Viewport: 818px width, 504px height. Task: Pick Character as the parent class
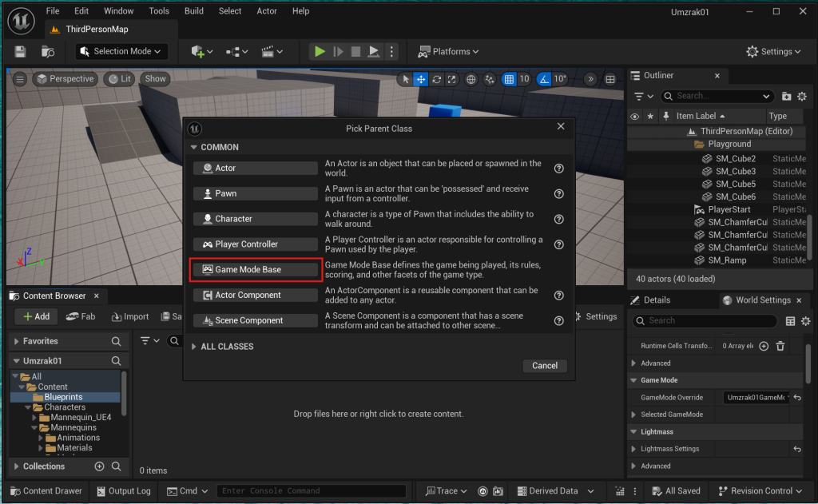[x=256, y=219]
